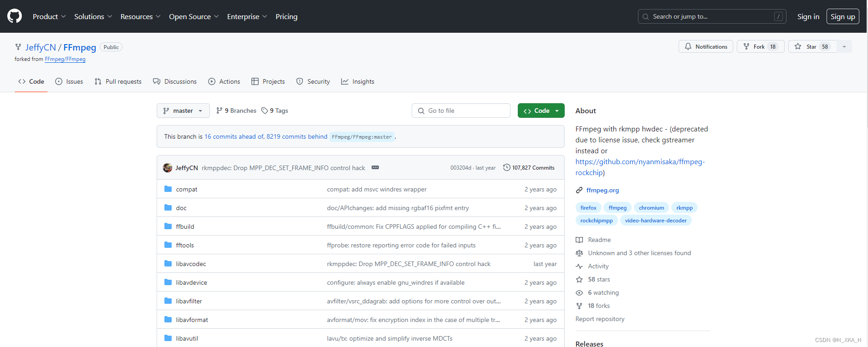
Task: Open the 16 commits ahead of link
Action: (x=234, y=136)
